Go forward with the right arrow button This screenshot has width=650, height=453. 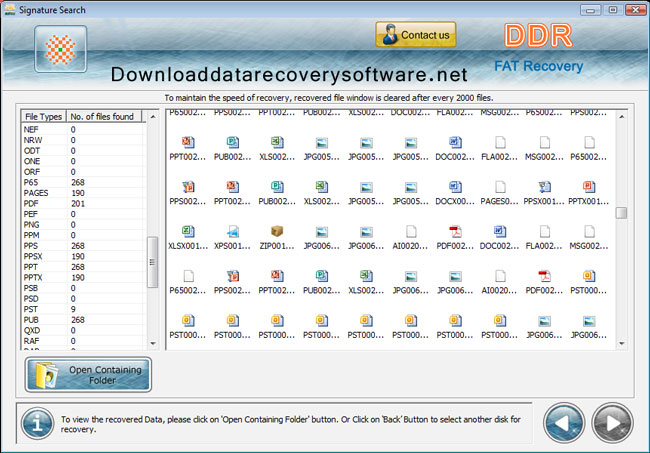(612, 423)
